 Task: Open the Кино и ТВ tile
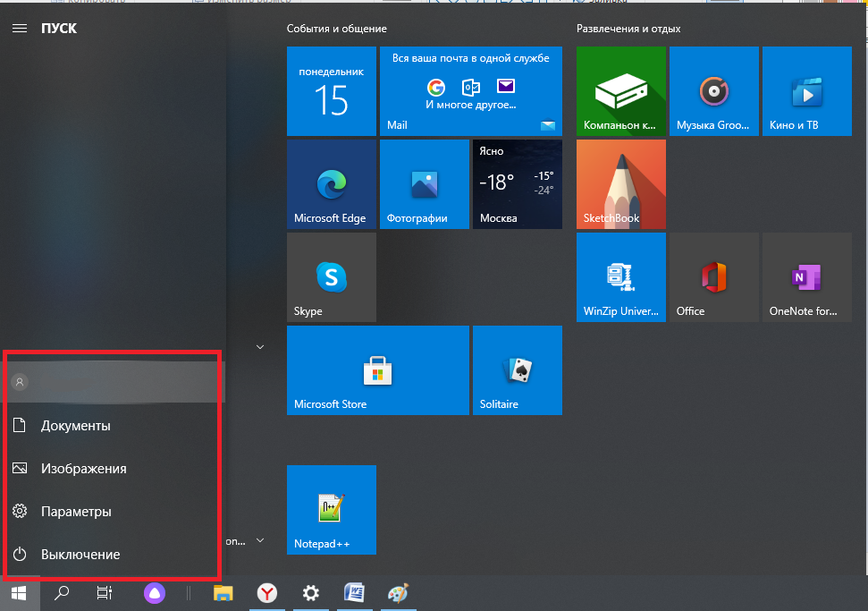pyautogui.click(x=807, y=91)
